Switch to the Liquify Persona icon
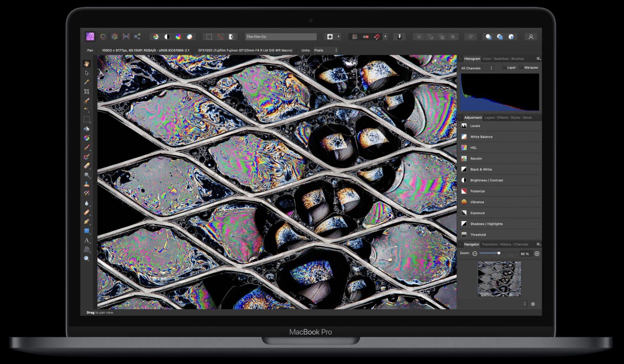Image resolution: width=624 pixels, height=364 pixels. tap(103, 37)
